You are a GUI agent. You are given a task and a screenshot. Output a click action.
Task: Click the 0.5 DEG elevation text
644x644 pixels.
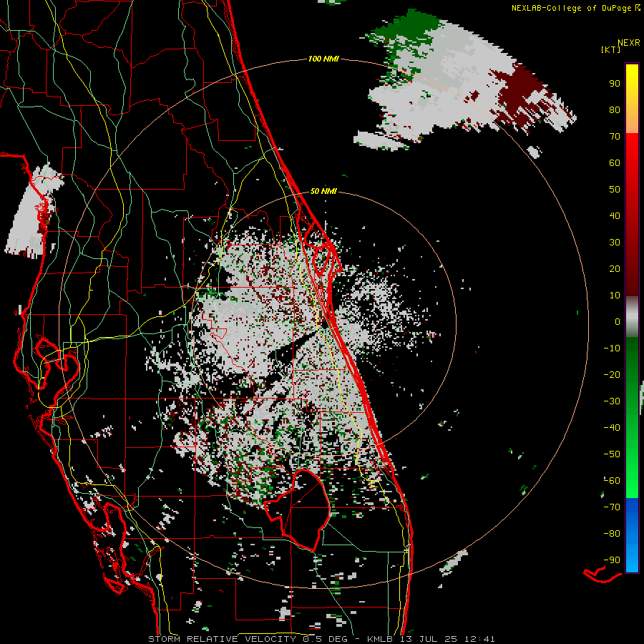point(326,639)
